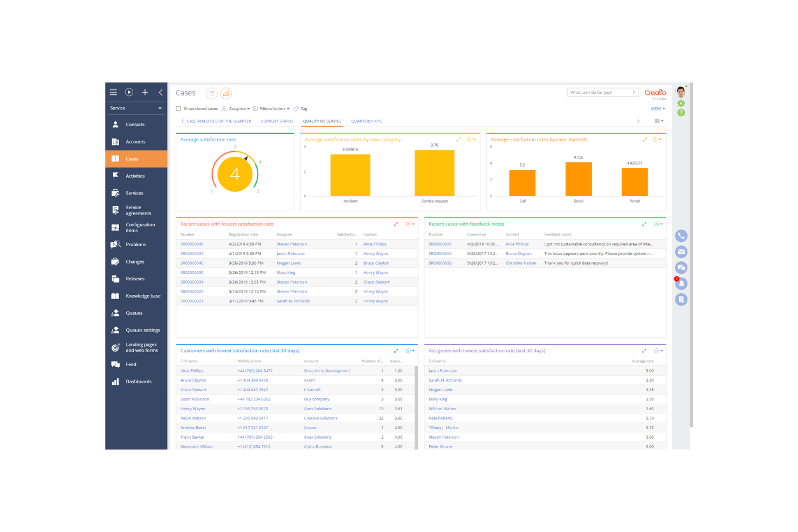Start a call using the phone icon
This screenshot has height=532, width=798.
[681, 236]
